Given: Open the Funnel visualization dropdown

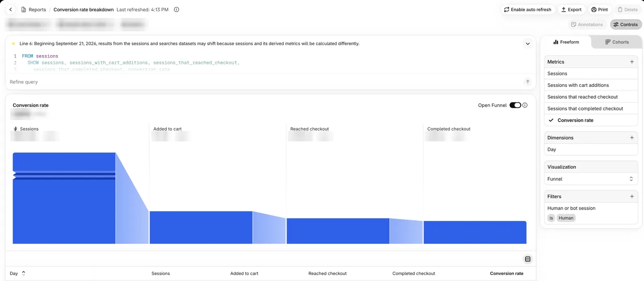Looking at the screenshot, I should pos(591,179).
